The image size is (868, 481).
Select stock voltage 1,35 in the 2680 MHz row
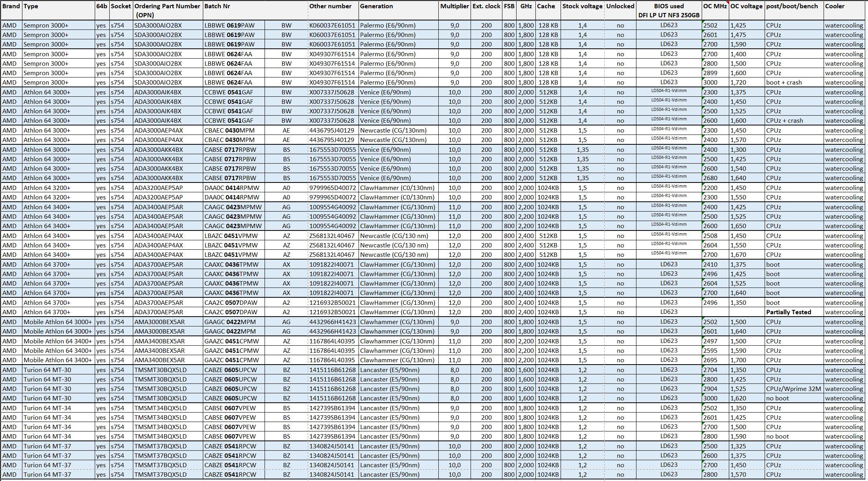[583, 178]
